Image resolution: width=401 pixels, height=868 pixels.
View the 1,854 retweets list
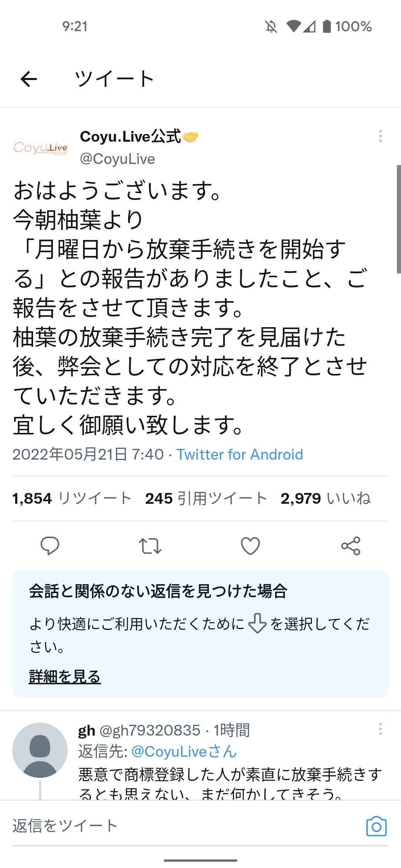(x=72, y=498)
